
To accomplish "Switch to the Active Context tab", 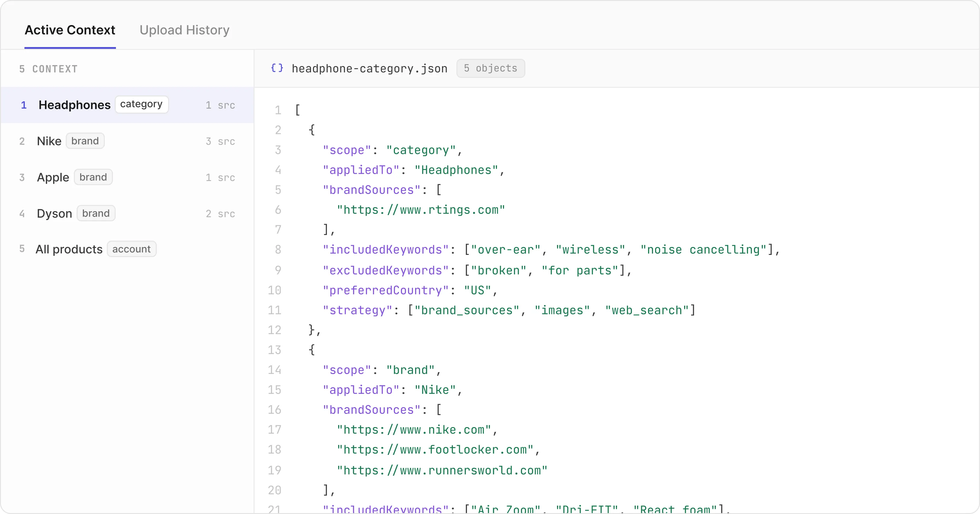I will tap(70, 30).
